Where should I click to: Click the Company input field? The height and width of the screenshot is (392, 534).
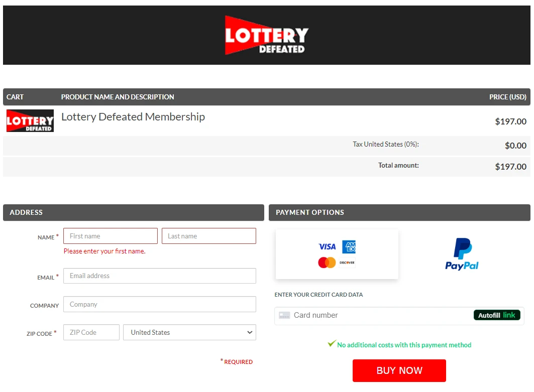pyautogui.click(x=160, y=304)
